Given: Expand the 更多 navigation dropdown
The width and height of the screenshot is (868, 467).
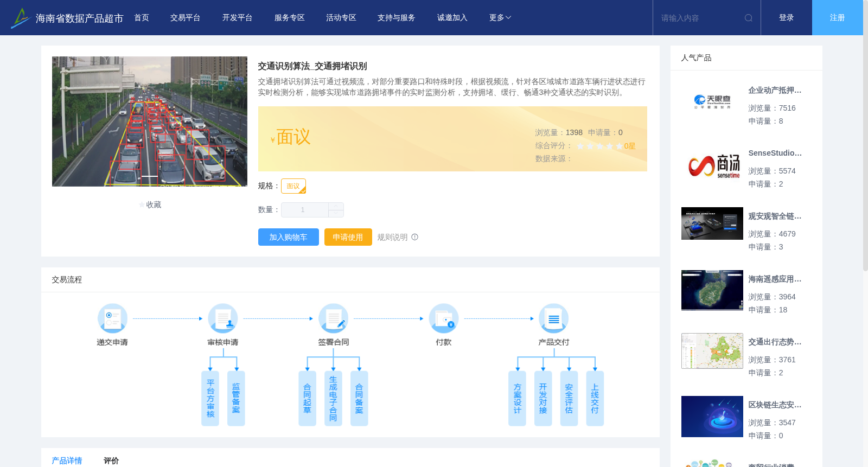Looking at the screenshot, I should click(500, 18).
